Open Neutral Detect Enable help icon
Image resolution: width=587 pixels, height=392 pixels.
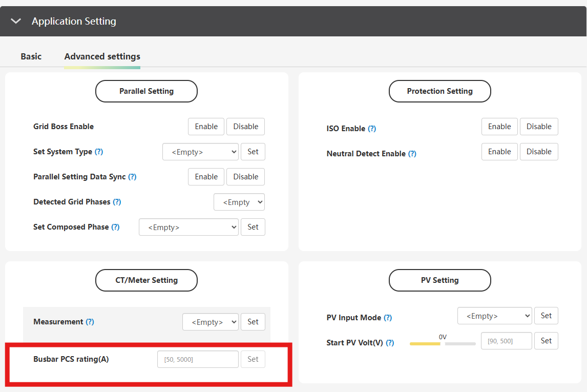412,154
